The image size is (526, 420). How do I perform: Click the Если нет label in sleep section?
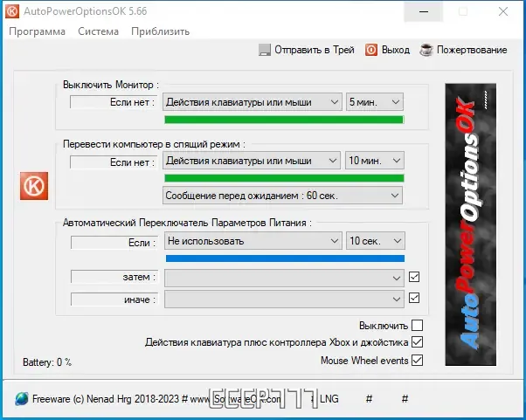coord(114,162)
